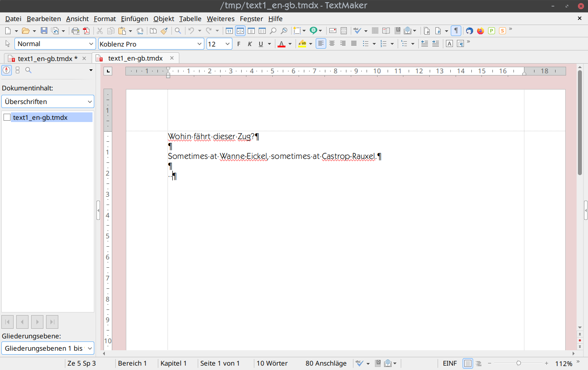Click the green PlanMaker P icon
Image resolution: width=588 pixels, height=370 pixels.
pyautogui.click(x=492, y=31)
